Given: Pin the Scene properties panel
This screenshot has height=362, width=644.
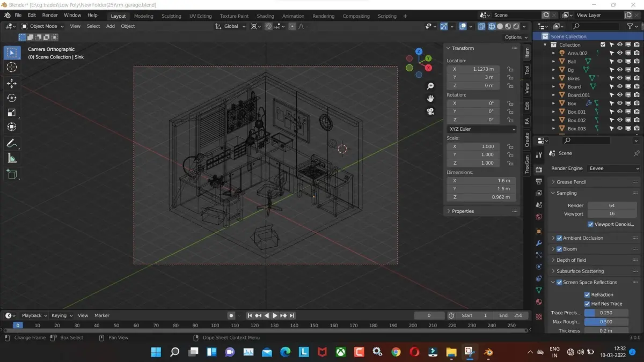Looking at the screenshot, I should tap(636, 153).
